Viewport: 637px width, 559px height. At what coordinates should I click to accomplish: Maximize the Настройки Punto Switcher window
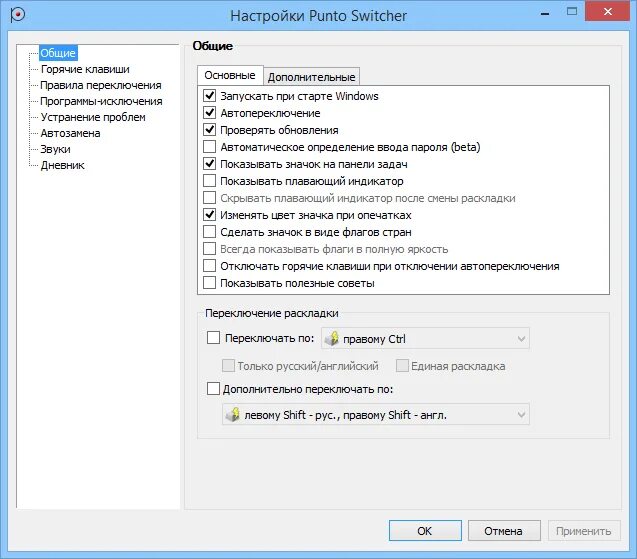click(x=572, y=11)
